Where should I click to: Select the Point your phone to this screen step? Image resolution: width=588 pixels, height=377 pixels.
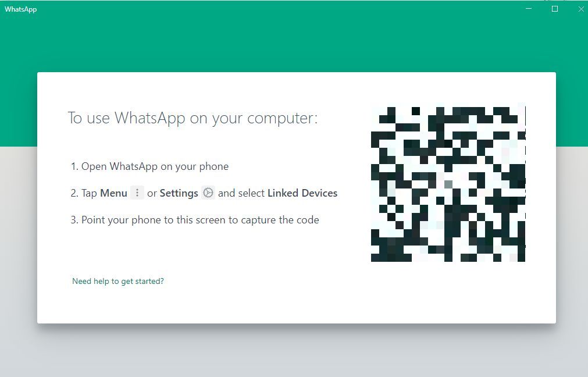(195, 220)
